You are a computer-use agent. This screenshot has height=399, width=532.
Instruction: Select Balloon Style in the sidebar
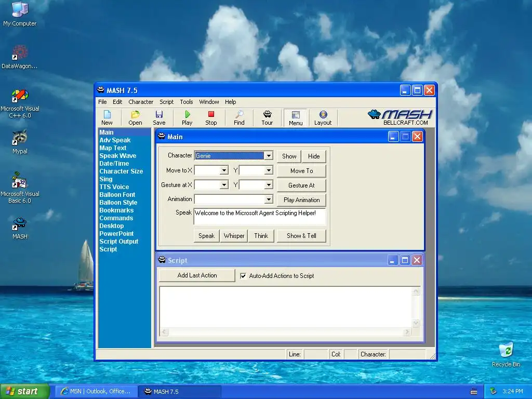tap(118, 203)
